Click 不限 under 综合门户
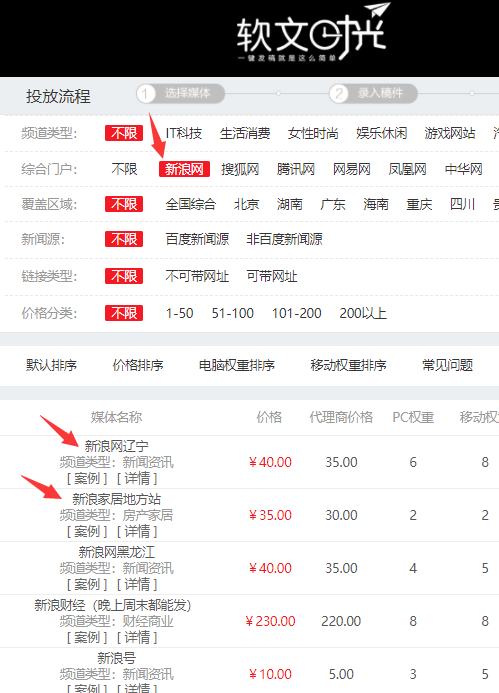 pyautogui.click(x=124, y=169)
